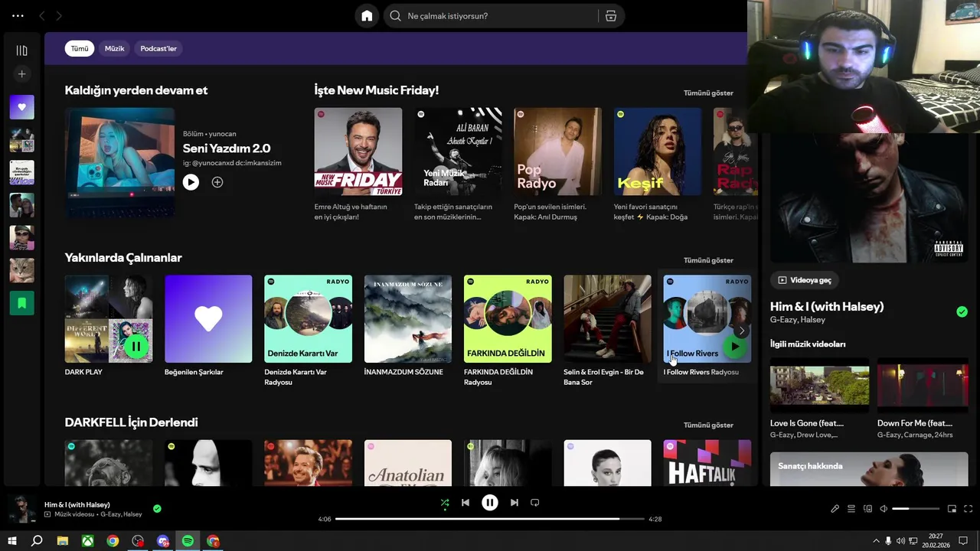Image resolution: width=980 pixels, height=551 pixels.
Task: Go to the Home screen icon
Action: [x=367, y=15]
